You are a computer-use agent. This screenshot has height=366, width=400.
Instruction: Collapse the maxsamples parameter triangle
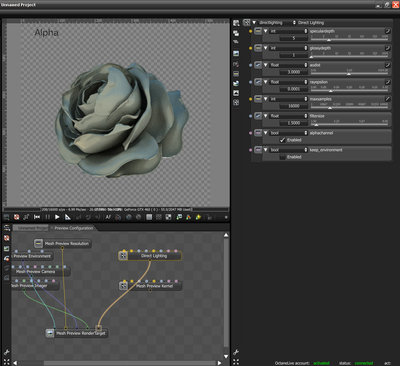266,99
